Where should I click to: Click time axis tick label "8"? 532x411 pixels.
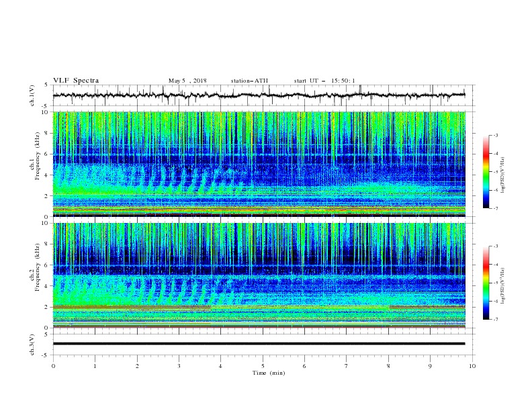[x=388, y=366]
